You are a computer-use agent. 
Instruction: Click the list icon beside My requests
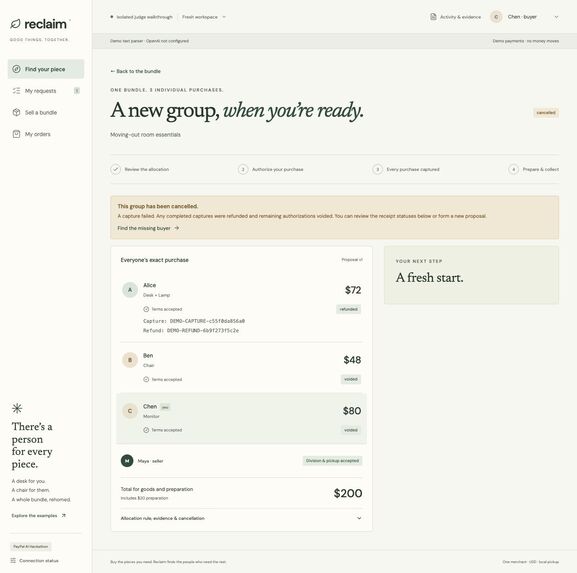[16, 91]
